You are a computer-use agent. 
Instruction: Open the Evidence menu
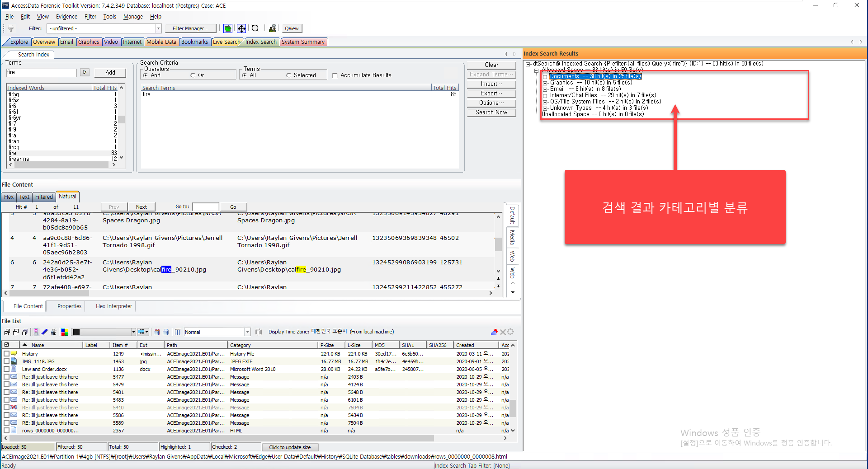tap(66, 17)
